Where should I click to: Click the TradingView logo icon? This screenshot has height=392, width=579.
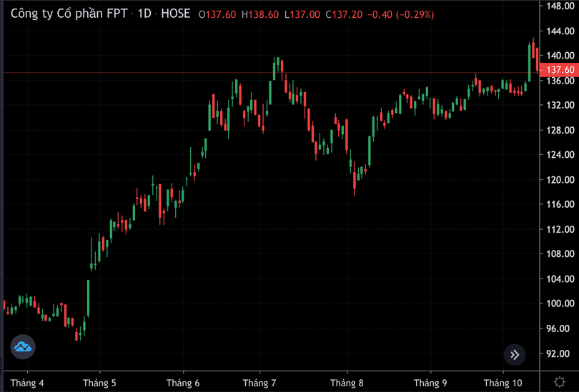tap(23, 347)
